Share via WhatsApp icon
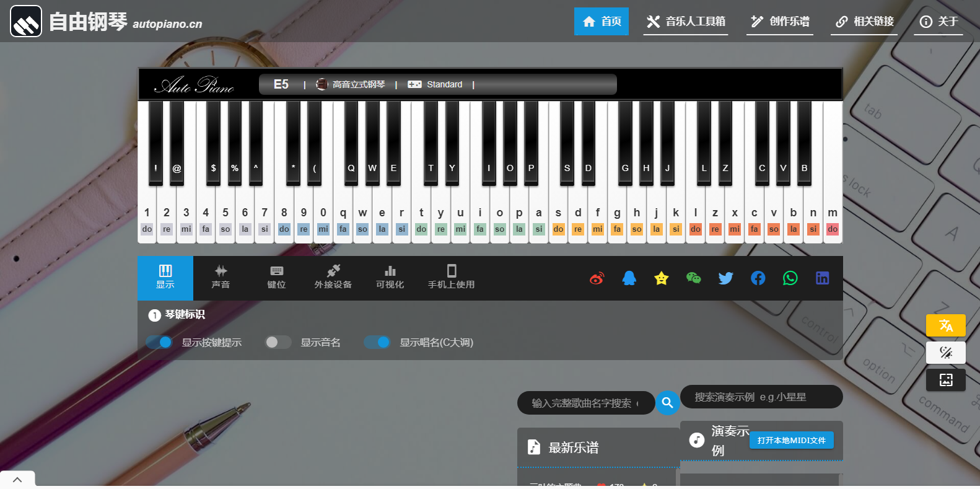Viewport: 980px width, 489px height. click(x=790, y=278)
